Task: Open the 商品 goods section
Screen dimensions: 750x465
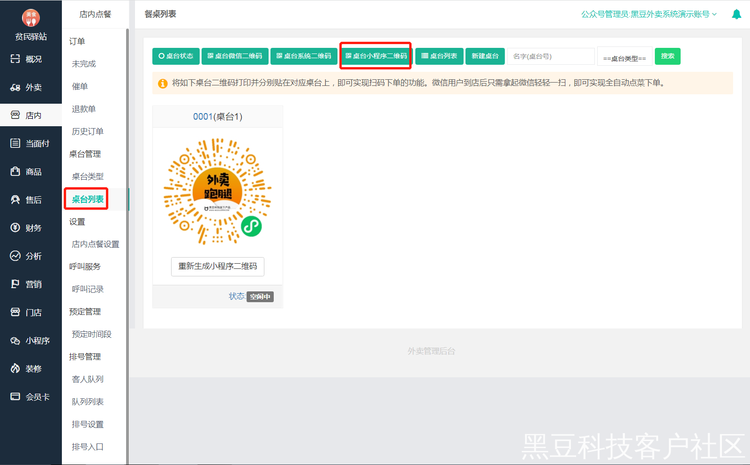Action: 31,172
